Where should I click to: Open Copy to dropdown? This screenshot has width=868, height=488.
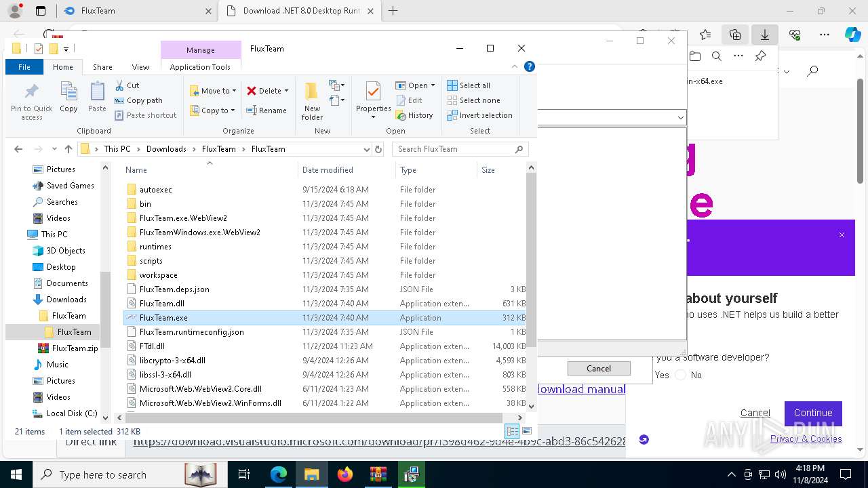(x=212, y=110)
